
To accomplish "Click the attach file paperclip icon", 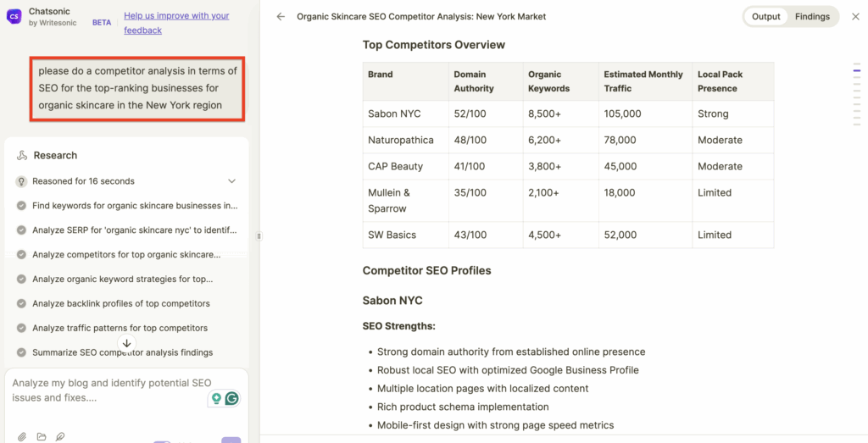I will click(x=21, y=437).
